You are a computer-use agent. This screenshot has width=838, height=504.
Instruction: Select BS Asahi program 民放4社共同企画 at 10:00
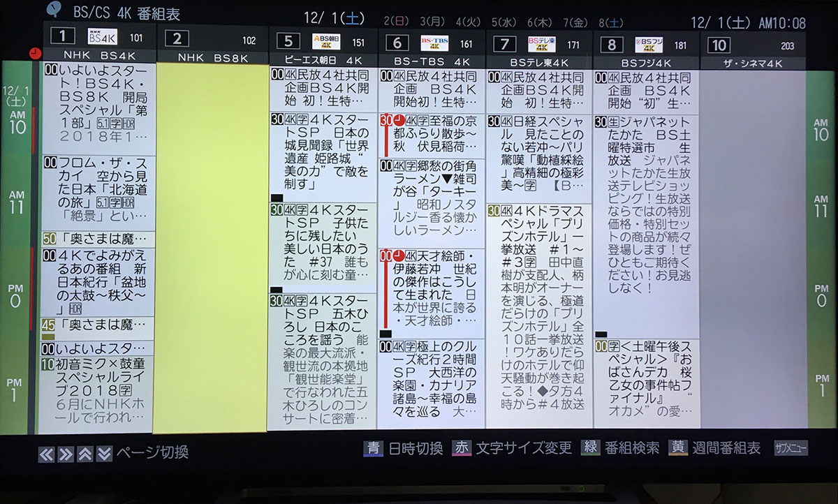coord(323,89)
